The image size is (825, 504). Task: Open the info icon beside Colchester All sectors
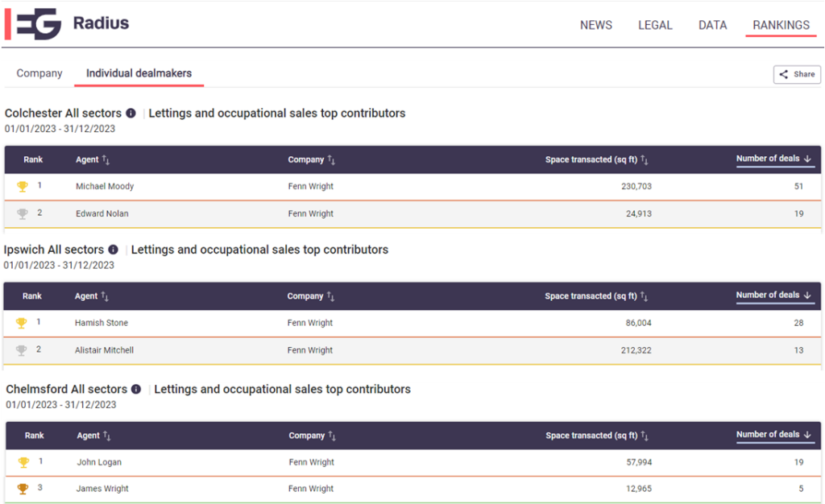point(131,113)
